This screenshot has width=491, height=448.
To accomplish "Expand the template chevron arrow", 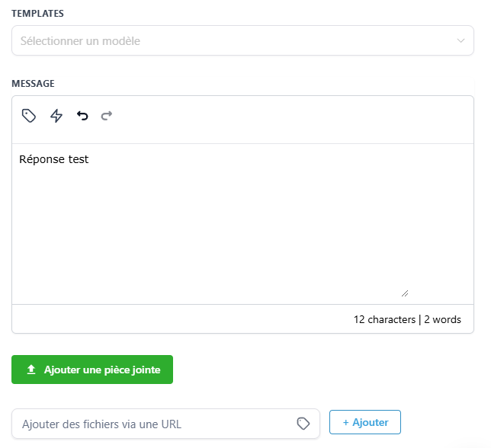I will 461,40.
